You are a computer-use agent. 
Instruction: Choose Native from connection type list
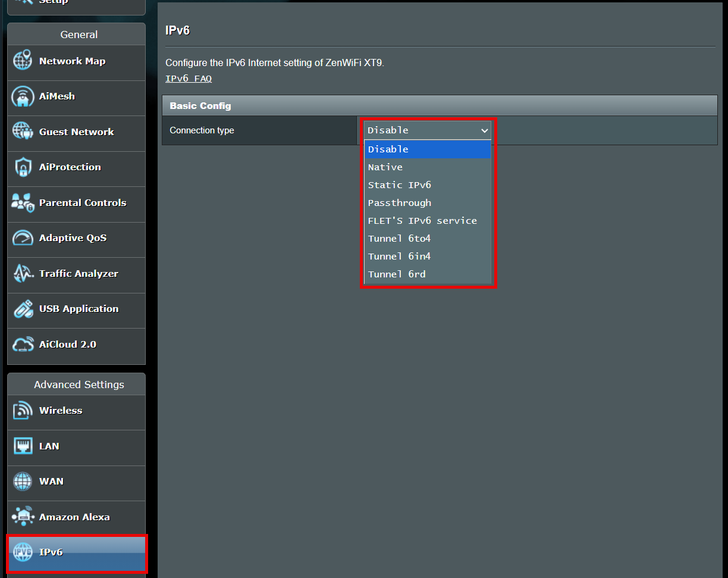[385, 167]
